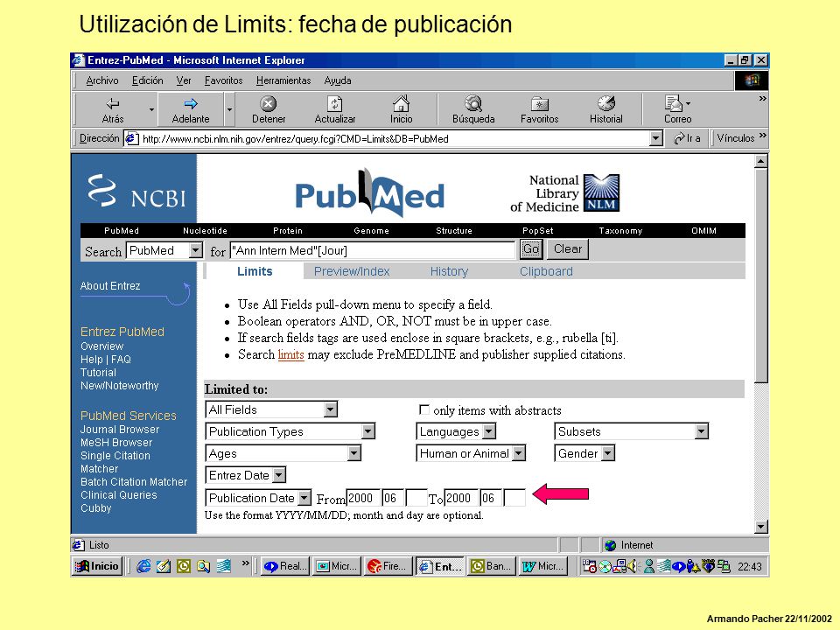The width and height of the screenshot is (840, 630).
Task: Expand the address bar dropdown arrow
Action: [655, 138]
